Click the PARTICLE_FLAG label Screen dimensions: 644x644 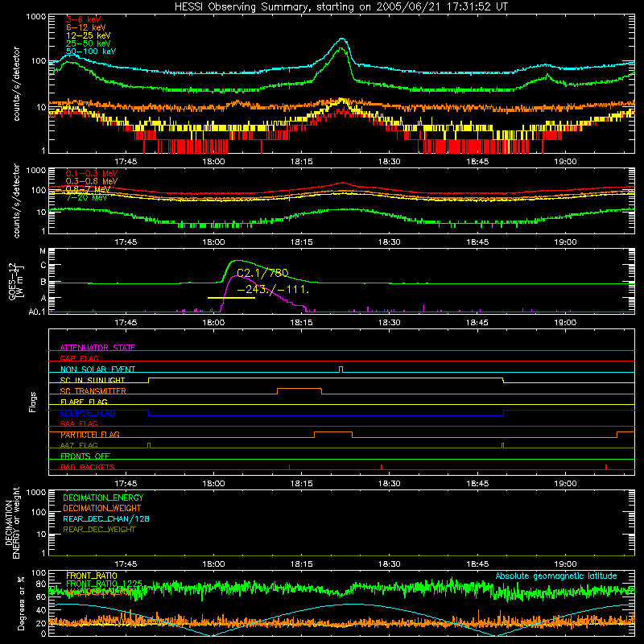pyautogui.click(x=90, y=434)
